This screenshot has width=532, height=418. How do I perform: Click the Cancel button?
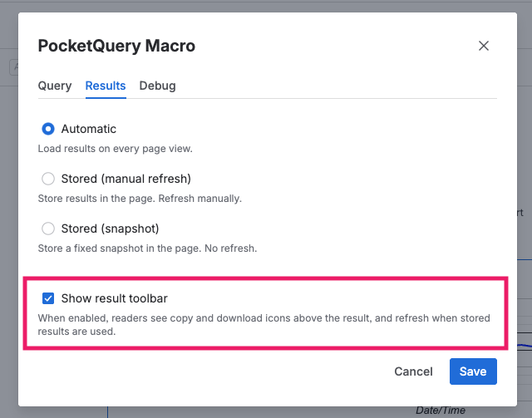(x=413, y=371)
